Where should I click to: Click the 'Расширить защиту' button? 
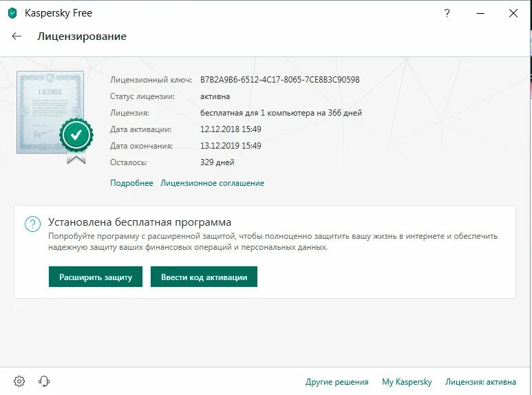(x=96, y=277)
